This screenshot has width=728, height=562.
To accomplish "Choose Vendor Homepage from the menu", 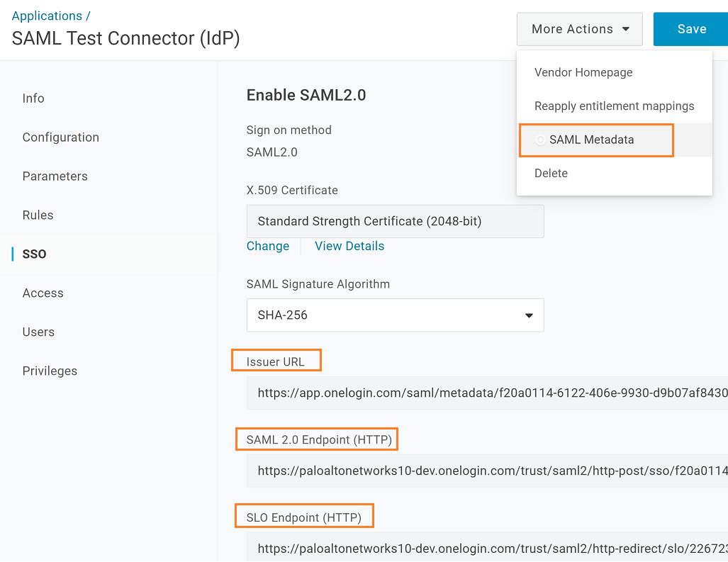I will (x=583, y=72).
